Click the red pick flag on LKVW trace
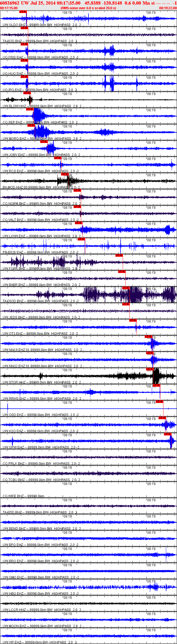The height and width of the screenshot is (644, 177). point(79,223)
